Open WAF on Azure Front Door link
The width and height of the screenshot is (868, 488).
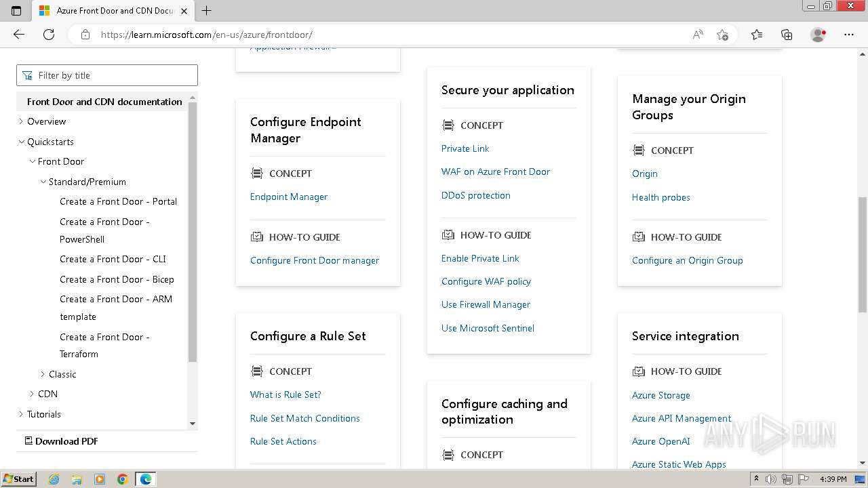pos(496,171)
